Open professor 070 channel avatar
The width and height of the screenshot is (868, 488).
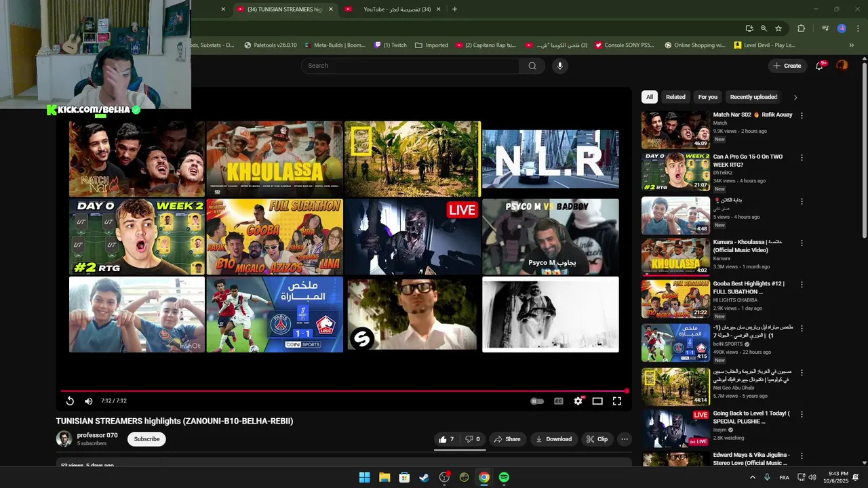(x=64, y=439)
